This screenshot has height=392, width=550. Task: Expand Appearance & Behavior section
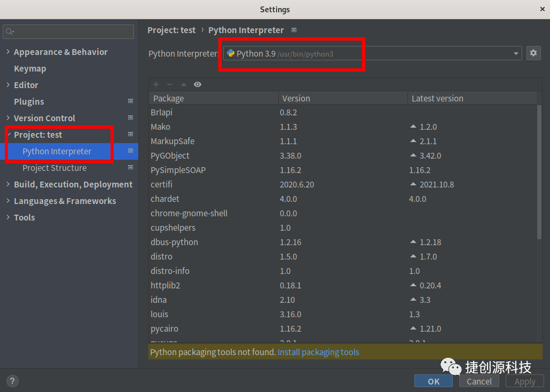tap(8, 52)
